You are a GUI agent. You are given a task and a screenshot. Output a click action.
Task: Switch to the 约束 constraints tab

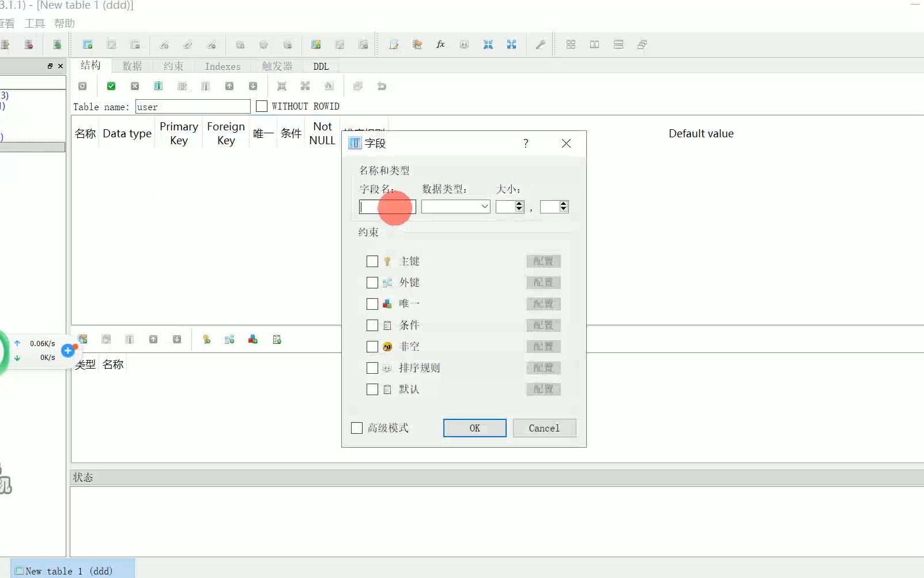(174, 66)
